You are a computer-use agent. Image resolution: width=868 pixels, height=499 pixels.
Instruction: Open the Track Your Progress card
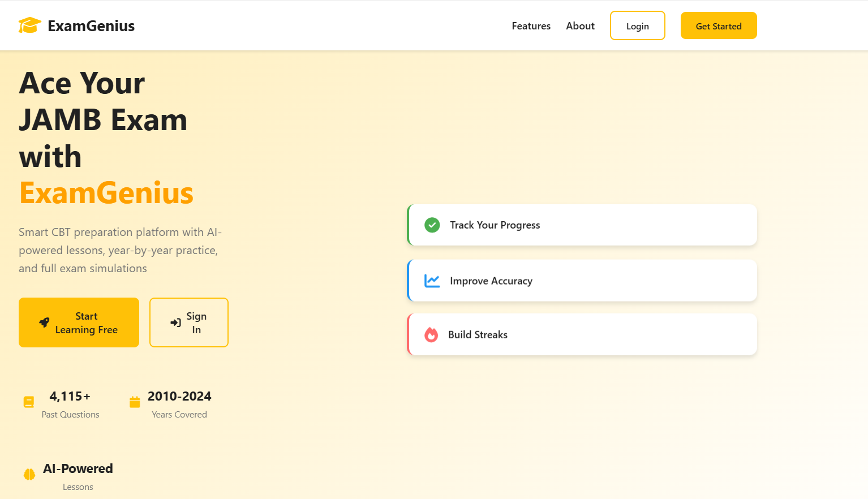[x=582, y=225]
